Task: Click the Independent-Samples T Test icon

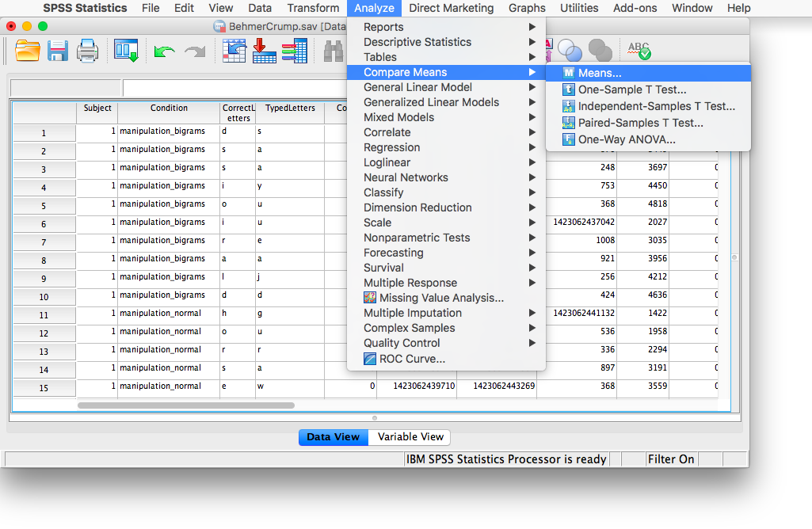Action: [569, 106]
